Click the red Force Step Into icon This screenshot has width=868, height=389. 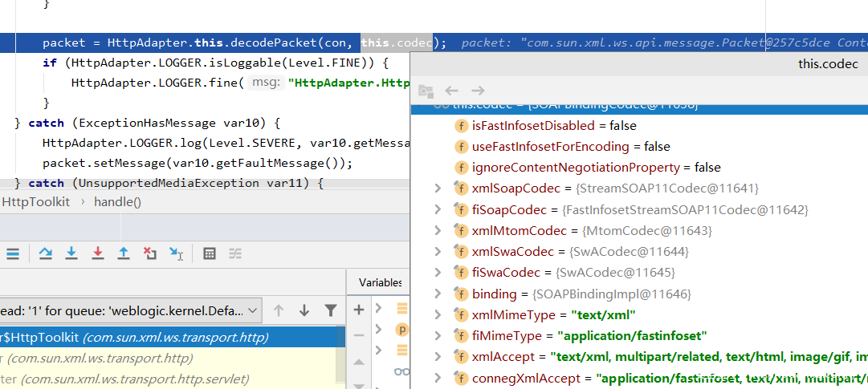[97, 253]
